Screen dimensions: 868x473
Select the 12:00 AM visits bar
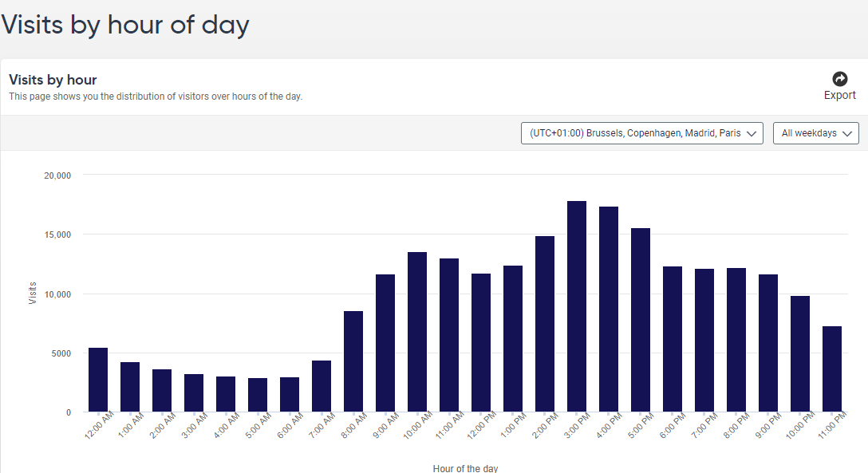98,380
